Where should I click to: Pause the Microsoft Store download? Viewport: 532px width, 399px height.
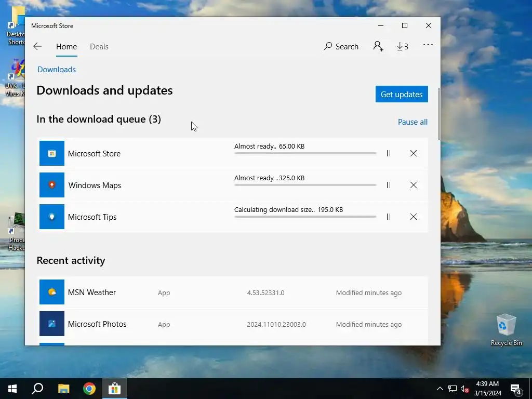(389, 153)
